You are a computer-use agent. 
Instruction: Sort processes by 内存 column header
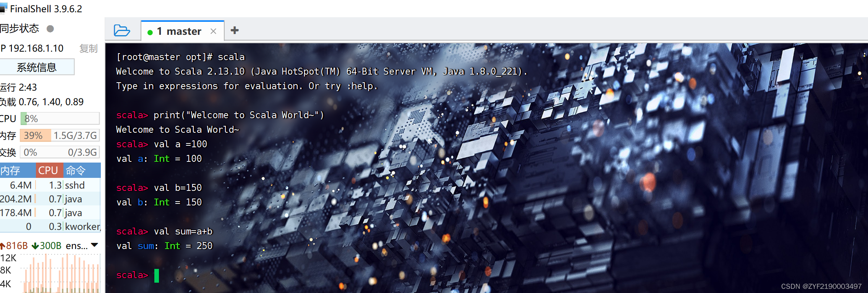click(x=17, y=170)
